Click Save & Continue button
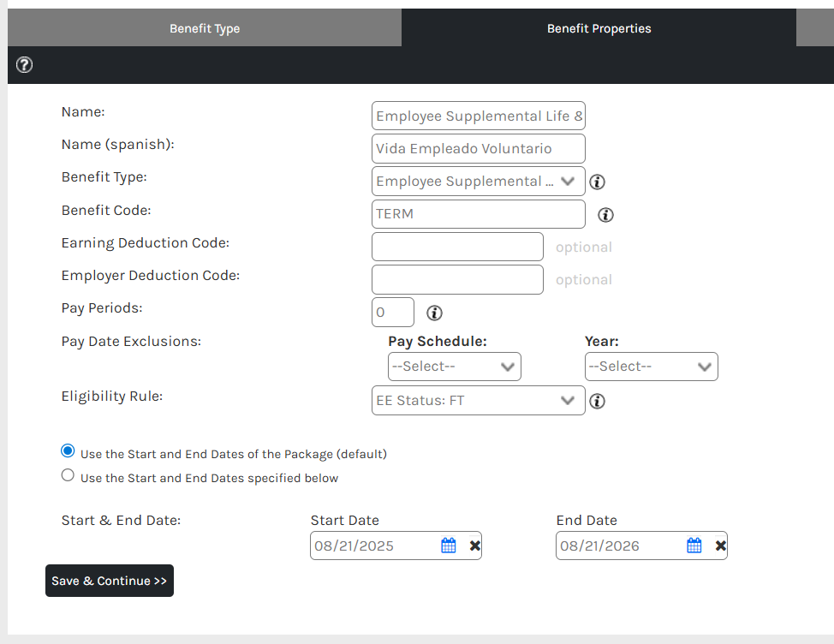834x644 pixels. point(110,581)
